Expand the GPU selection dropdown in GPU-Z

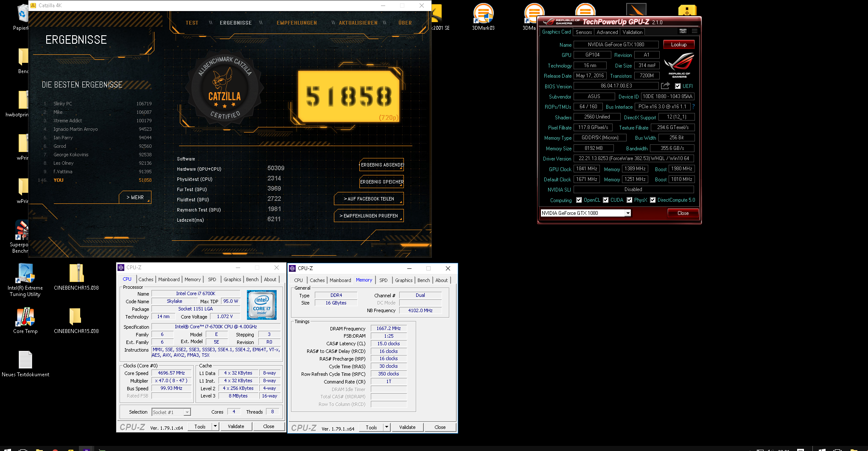(x=628, y=213)
